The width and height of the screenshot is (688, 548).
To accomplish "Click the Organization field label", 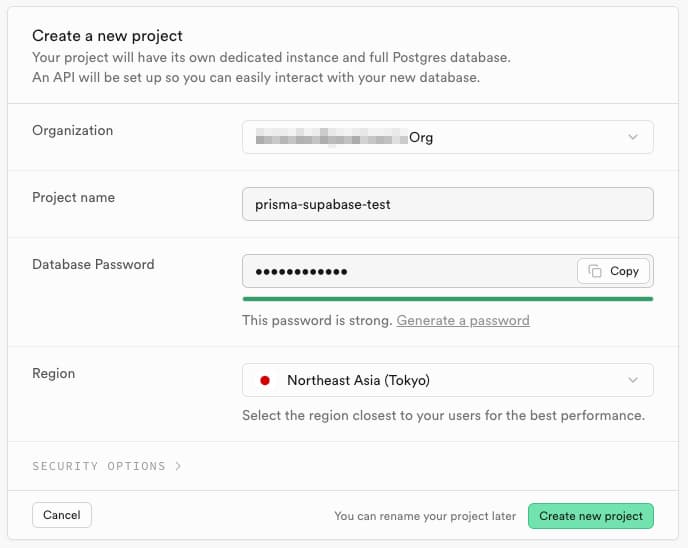I will pos(73,130).
